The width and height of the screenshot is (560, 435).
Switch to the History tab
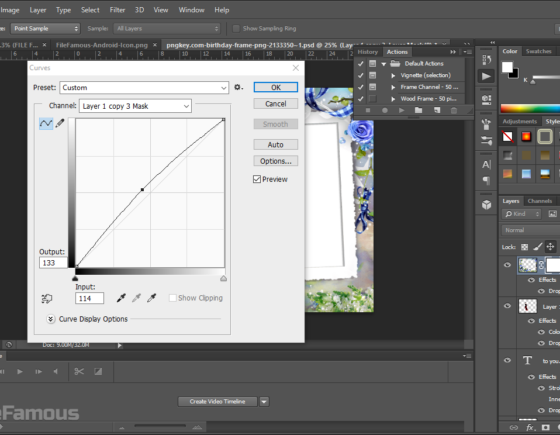tap(368, 52)
